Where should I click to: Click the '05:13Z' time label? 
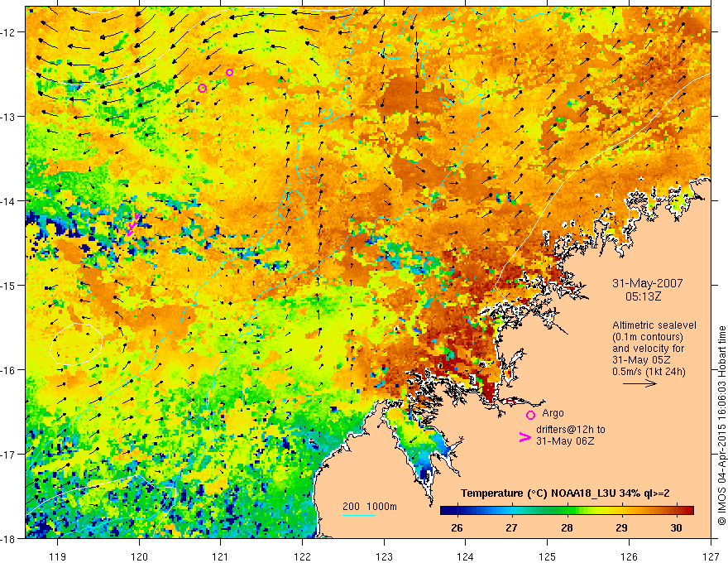point(643,296)
